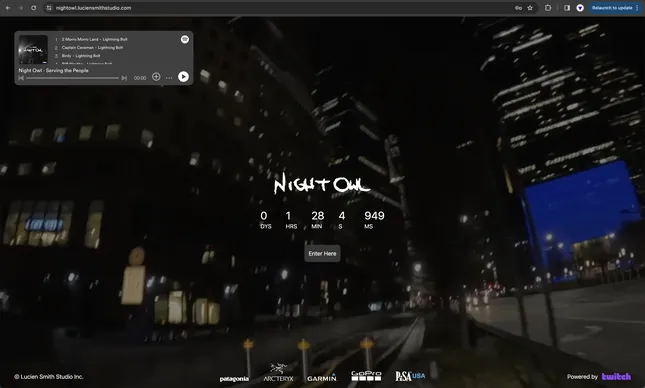
Task: Click the Night Owl album cover thumbnail
Action: tap(33, 49)
